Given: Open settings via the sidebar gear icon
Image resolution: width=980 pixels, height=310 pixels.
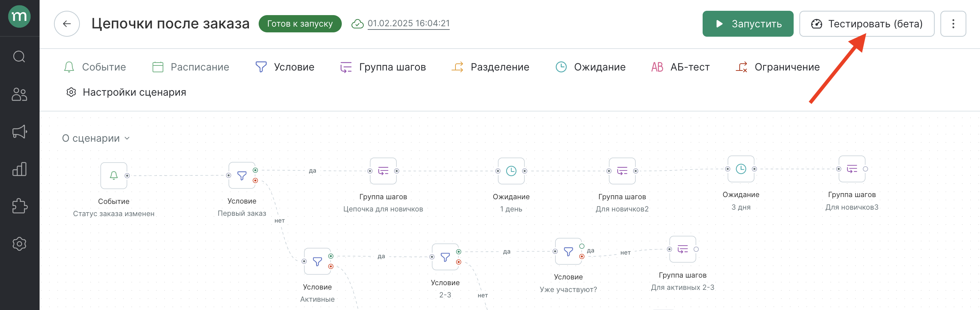Looking at the screenshot, I should click(x=19, y=243).
